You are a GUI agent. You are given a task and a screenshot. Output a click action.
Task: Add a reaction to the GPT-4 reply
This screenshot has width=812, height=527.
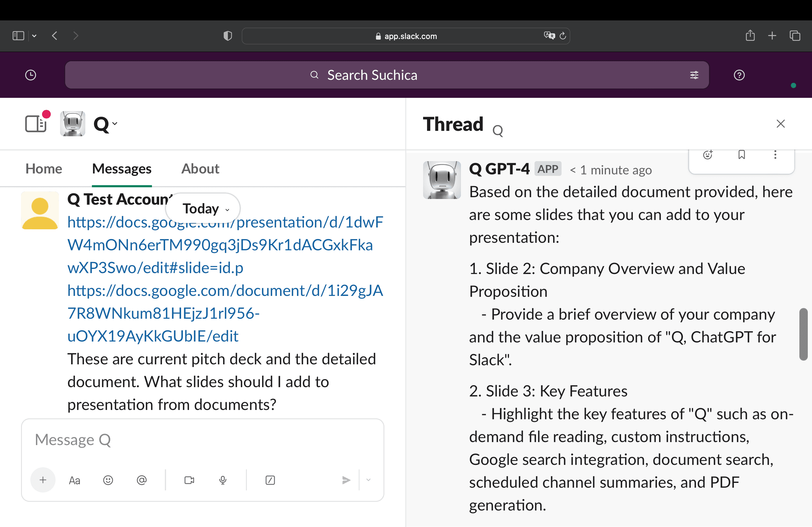click(708, 155)
